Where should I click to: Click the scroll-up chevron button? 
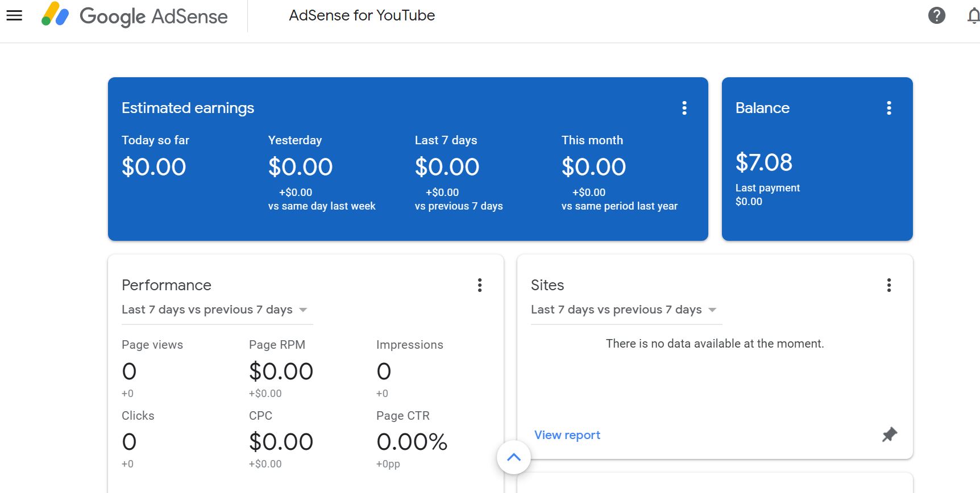(514, 457)
